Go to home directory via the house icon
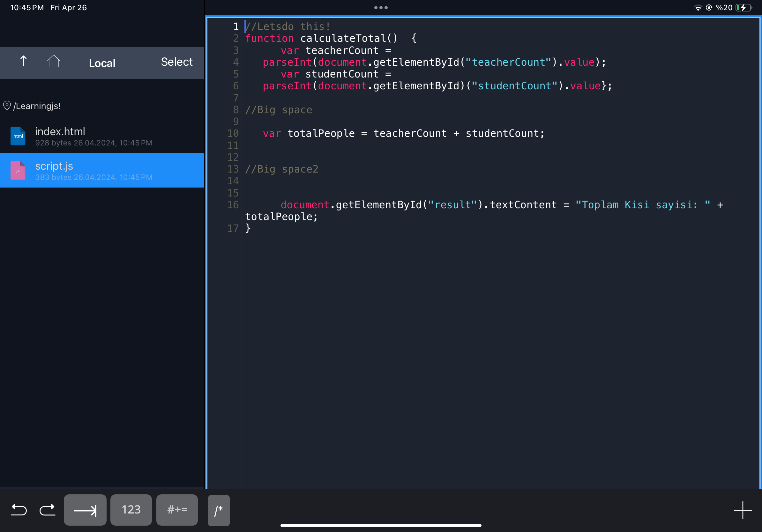762x532 pixels. [x=54, y=62]
